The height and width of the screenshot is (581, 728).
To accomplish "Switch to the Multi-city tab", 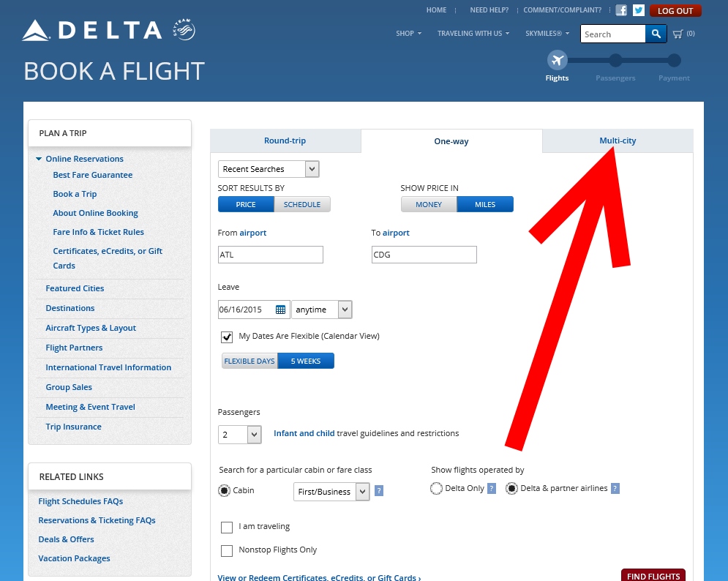I will [618, 140].
